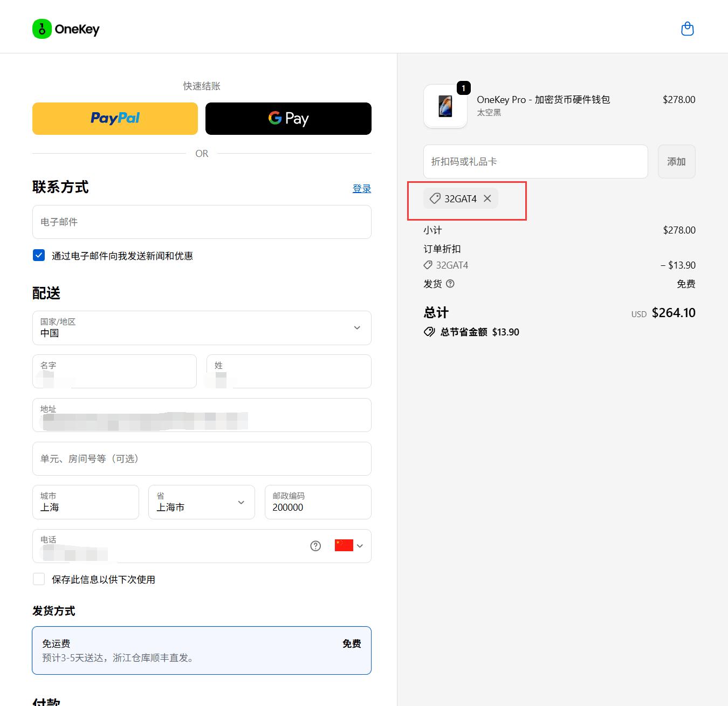Click the discount code or gift card field
This screenshot has width=728, height=706.
coord(535,161)
